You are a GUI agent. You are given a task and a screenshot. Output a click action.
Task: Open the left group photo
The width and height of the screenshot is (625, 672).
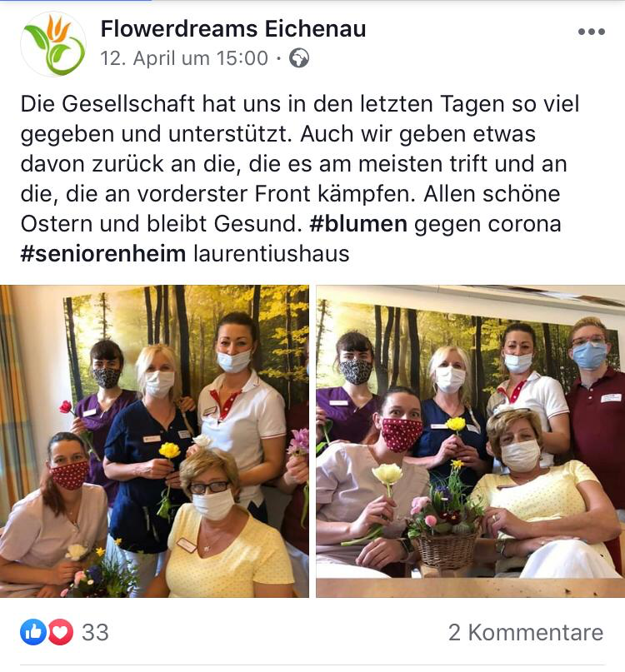click(154, 441)
